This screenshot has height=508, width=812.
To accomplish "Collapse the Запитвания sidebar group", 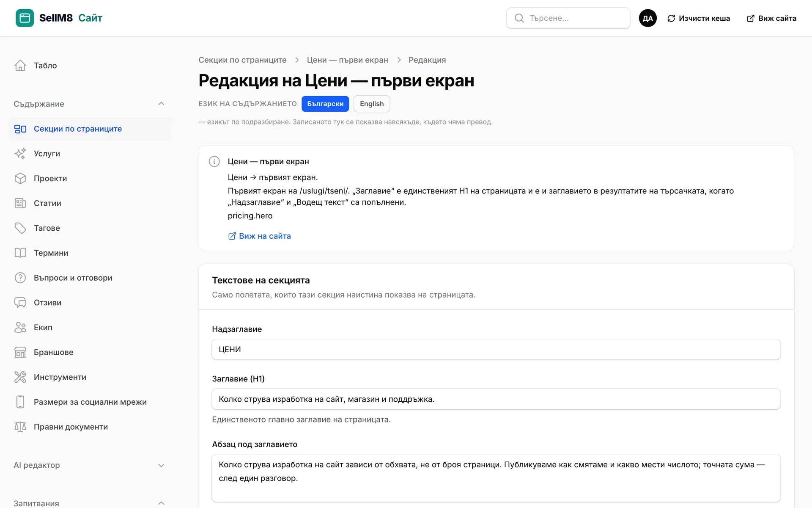I will click(161, 503).
